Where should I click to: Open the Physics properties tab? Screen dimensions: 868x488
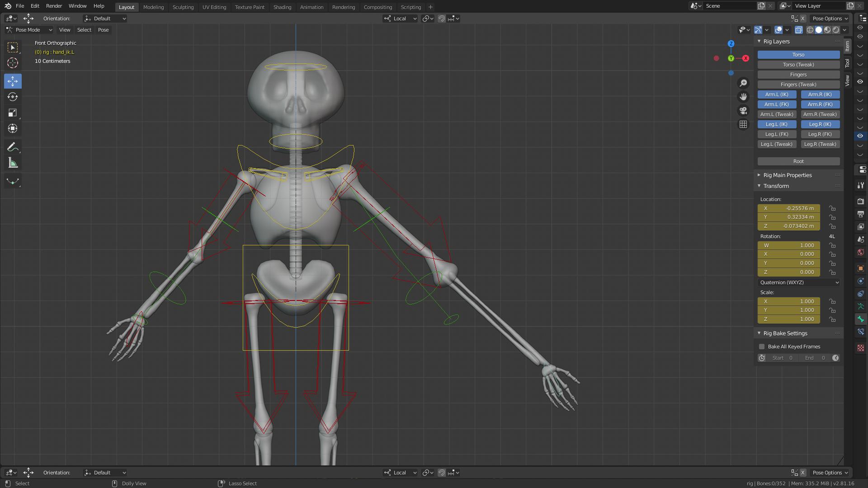pos(861,281)
